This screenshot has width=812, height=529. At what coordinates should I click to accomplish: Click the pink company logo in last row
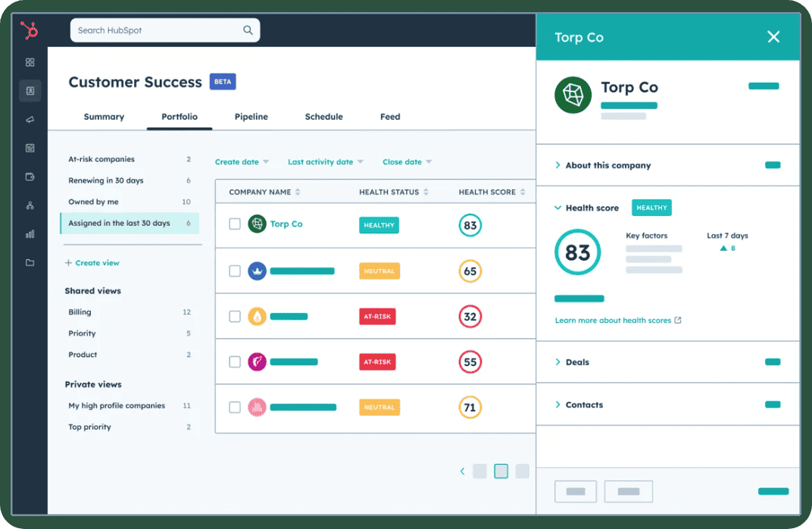257,407
